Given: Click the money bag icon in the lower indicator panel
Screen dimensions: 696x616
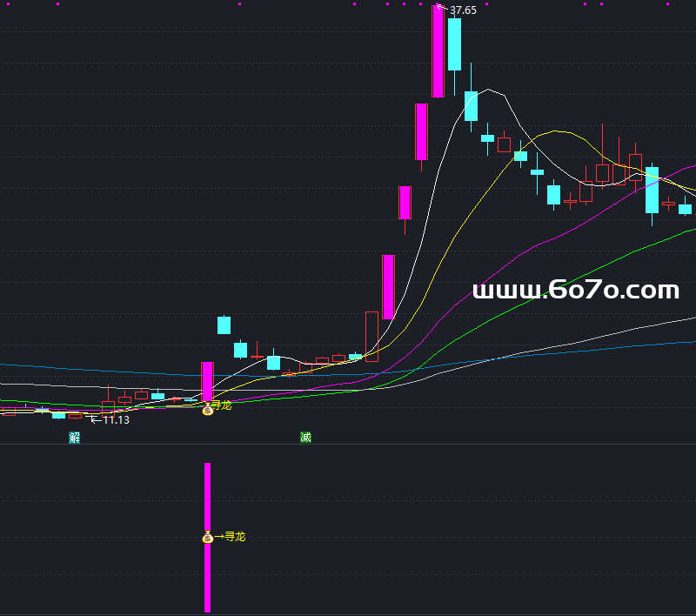Looking at the screenshot, I should pos(208,537).
